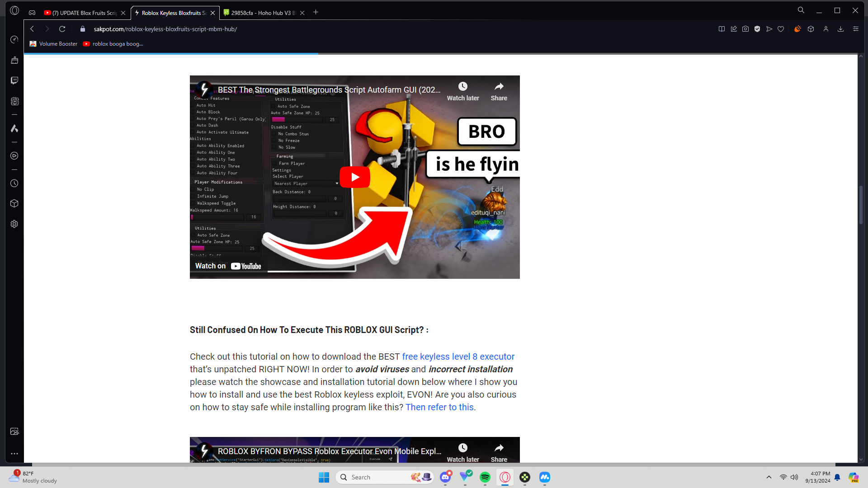Open Settings gear in the sidebar
The height and width of the screenshot is (488, 868).
pos(14,224)
